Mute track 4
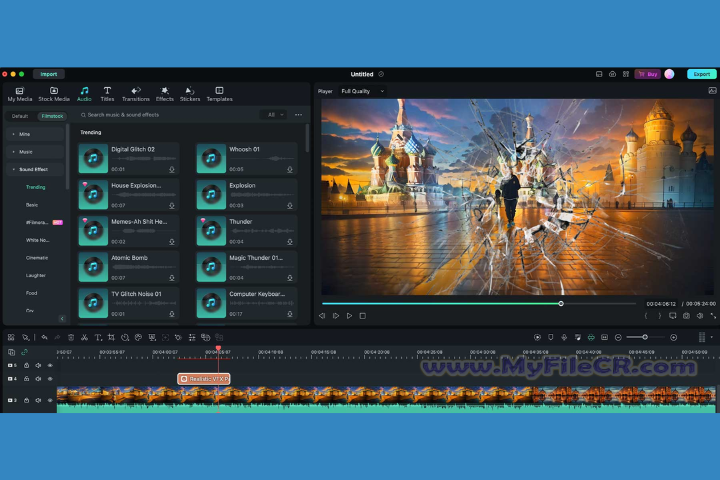Image resolution: width=720 pixels, height=480 pixels. 39,379
